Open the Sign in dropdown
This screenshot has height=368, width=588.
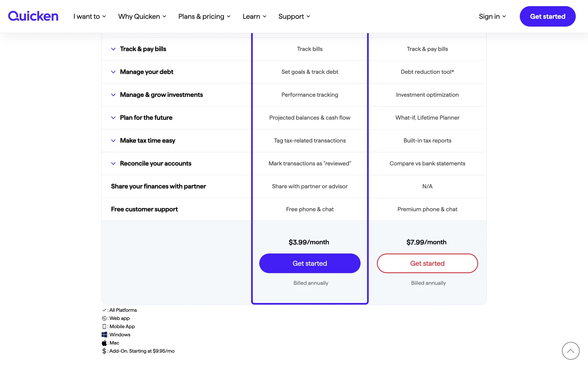coord(492,17)
